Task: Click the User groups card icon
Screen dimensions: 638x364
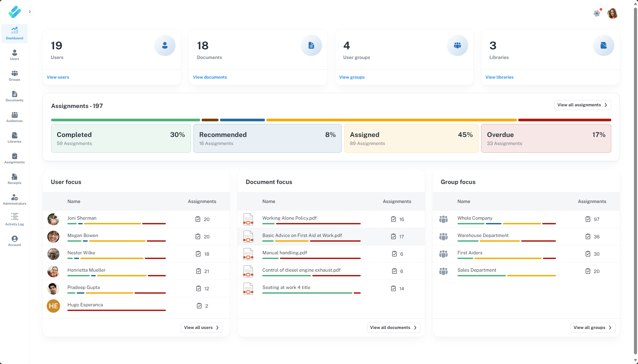Action: coord(457,45)
